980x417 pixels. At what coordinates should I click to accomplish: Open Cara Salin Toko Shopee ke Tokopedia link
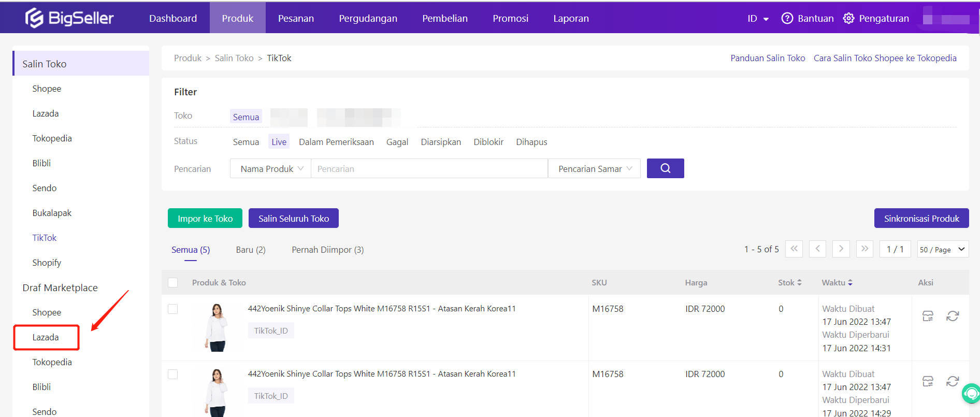[x=885, y=58]
